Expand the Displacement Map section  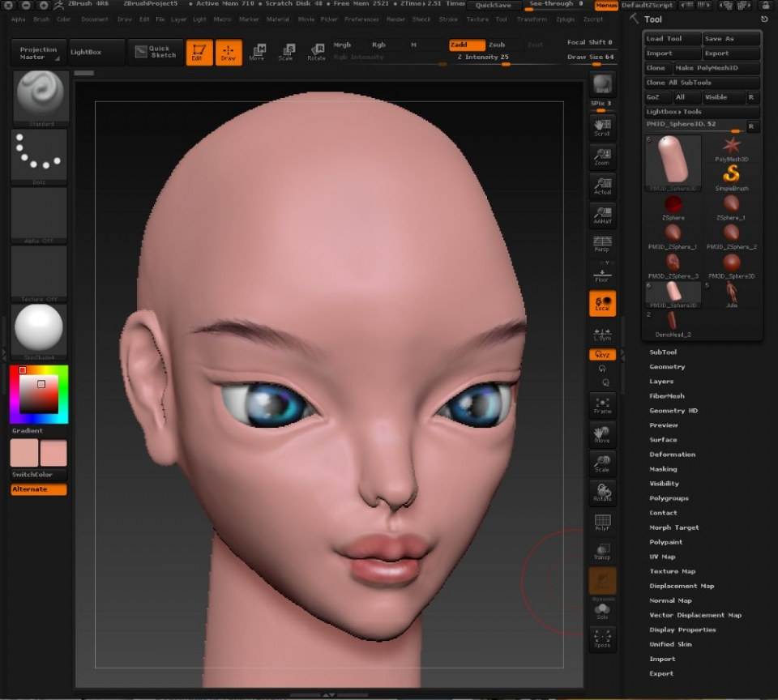pyautogui.click(x=682, y=586)
